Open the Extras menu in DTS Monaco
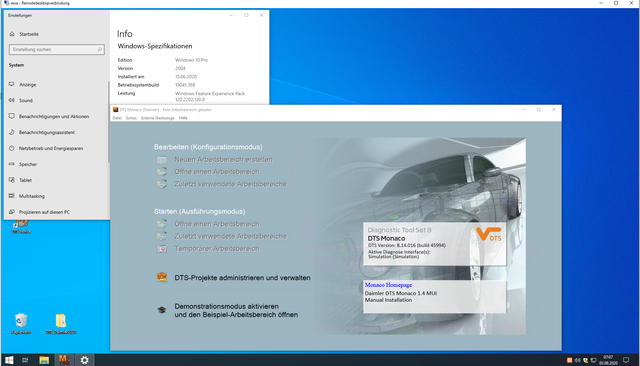Screen dimensions: 640x366 [131, 118]
